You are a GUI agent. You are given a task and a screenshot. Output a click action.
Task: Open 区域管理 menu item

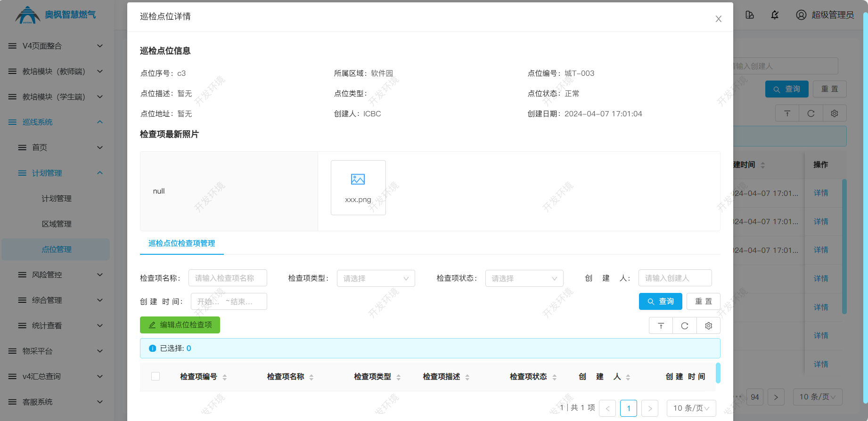pos(56,224)
